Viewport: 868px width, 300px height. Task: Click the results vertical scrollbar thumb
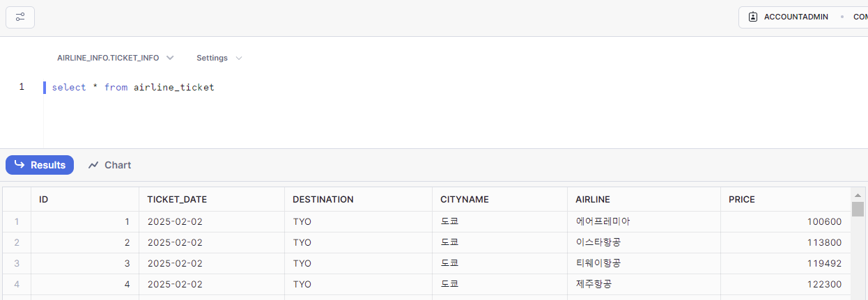tap(858, 209)
